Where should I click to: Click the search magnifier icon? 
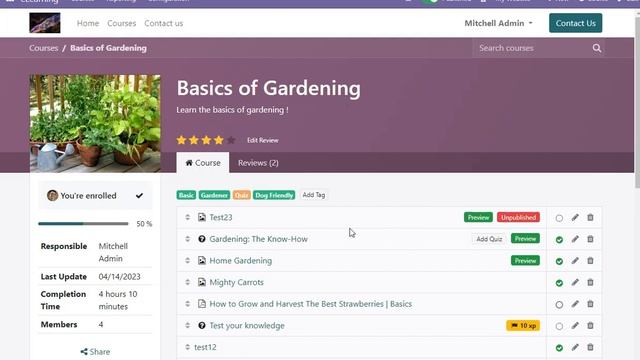(597, 48)
